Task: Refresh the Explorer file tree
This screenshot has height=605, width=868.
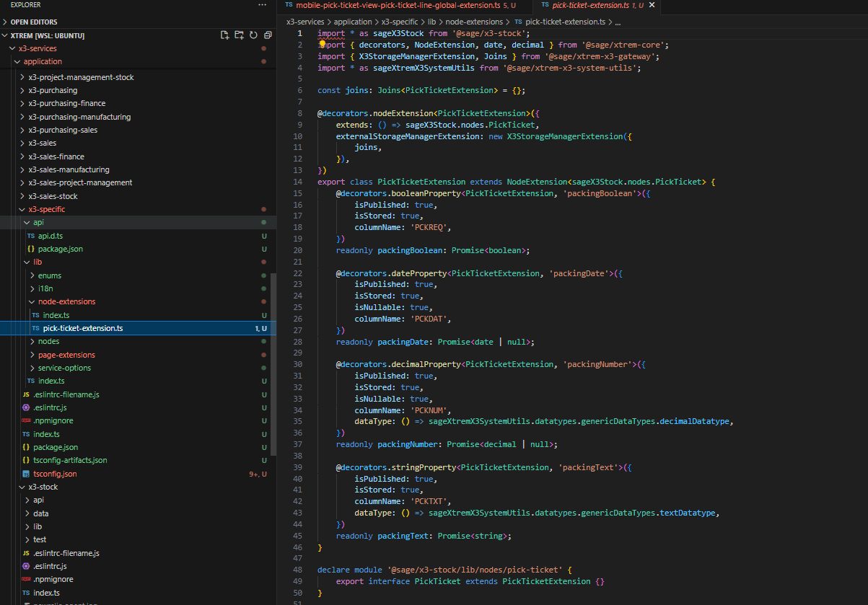Action: [253, 35]
